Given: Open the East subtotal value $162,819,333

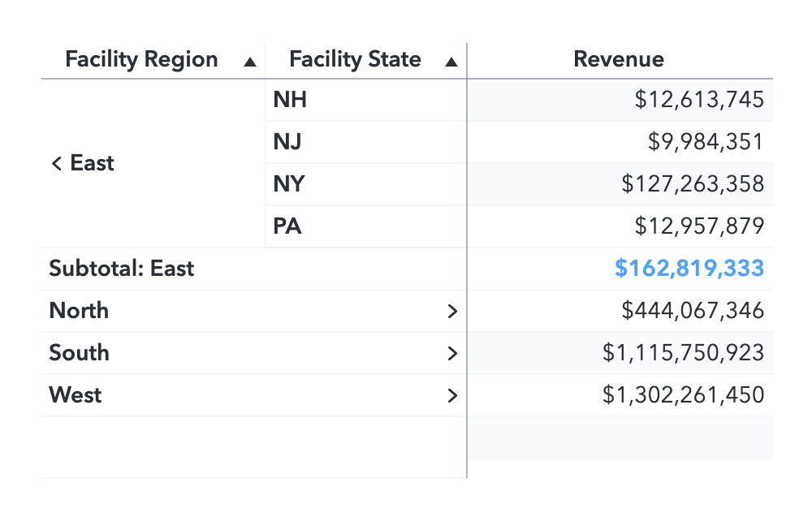Looking at the screenshot, I should click(689, 269).
